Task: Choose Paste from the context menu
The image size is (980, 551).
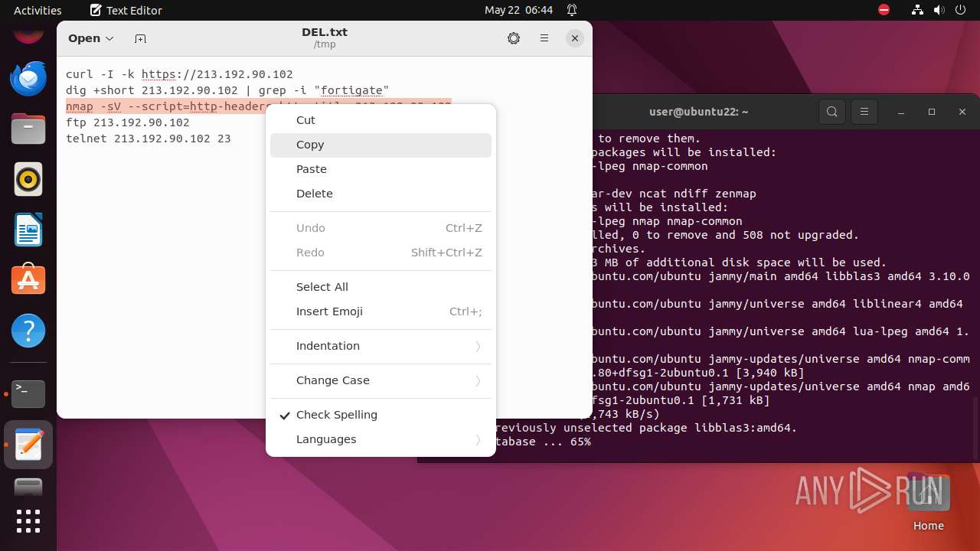Action: [x=381, y=169]
